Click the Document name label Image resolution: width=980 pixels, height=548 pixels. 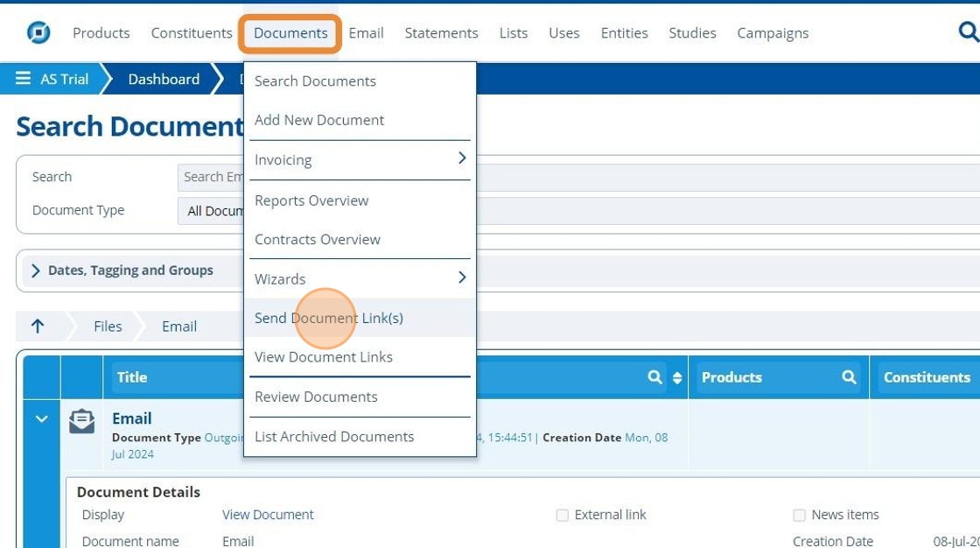click(x=130, y=540)
